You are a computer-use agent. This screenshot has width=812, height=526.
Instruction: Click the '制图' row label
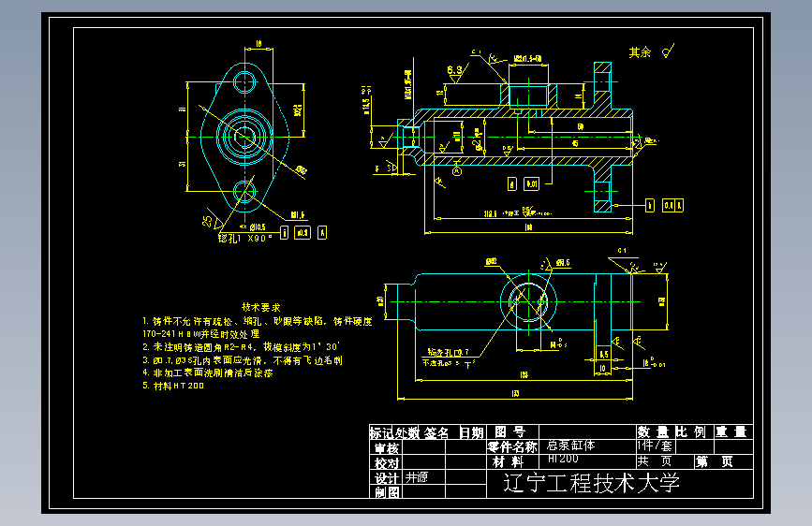pos(387,492)
